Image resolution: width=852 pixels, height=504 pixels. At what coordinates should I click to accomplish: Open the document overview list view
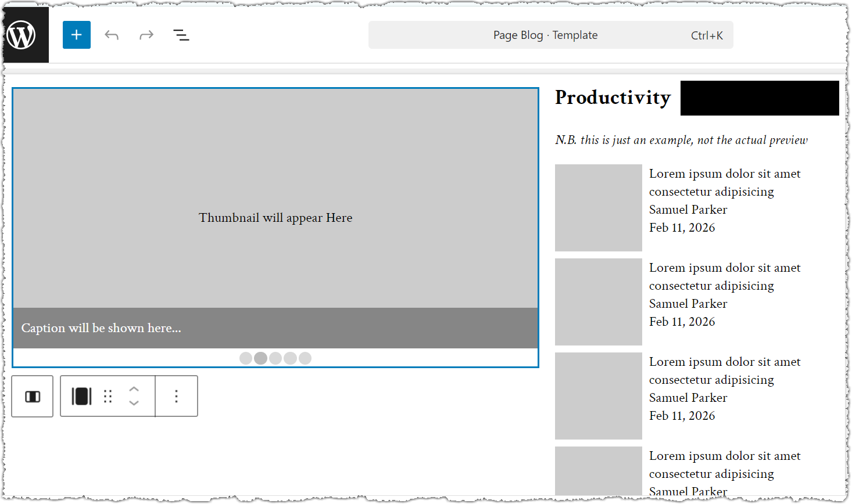pyautogui.click(x=181, y=35)
